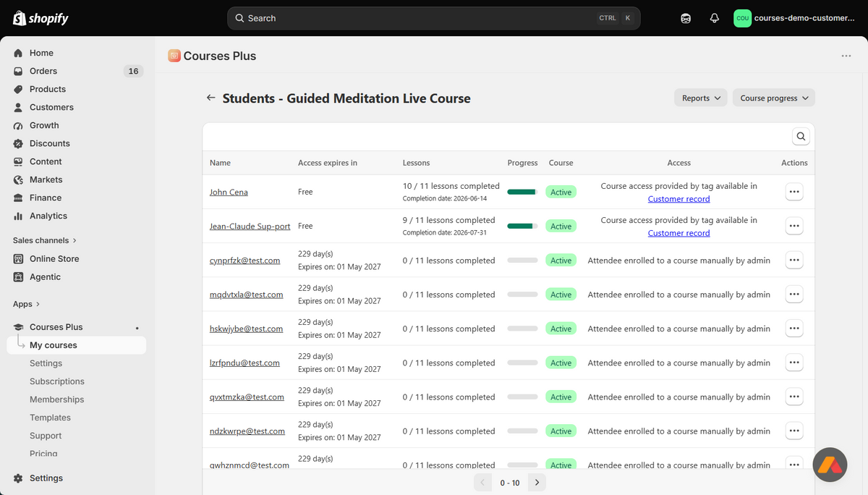
Task: Open the three-dot menu beside Courses Plus title
Action: pyautogui.click(x=846, y=56)
